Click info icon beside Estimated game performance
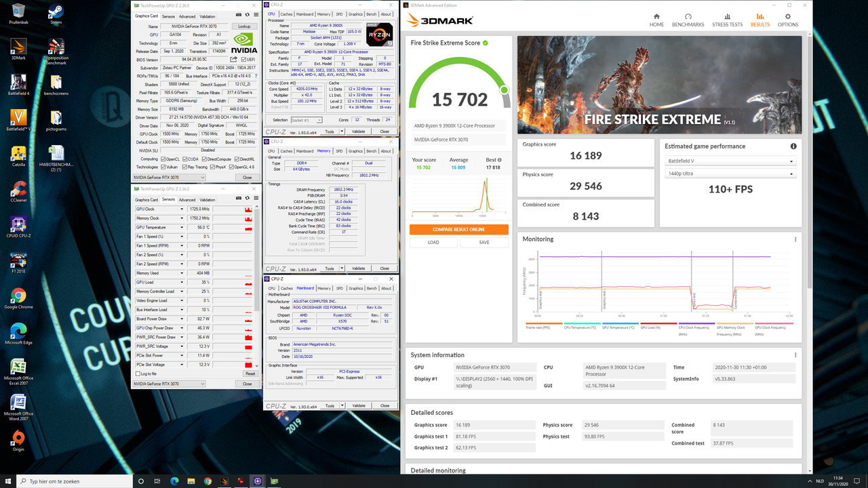This screenshot has height=488, width=868. [x=793, y=146]
